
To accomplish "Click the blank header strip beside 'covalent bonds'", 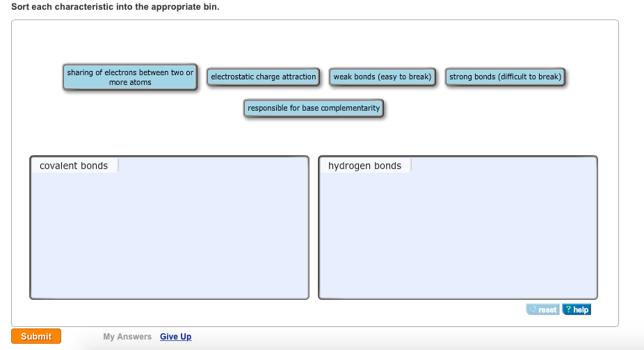I will click(212, 166).
